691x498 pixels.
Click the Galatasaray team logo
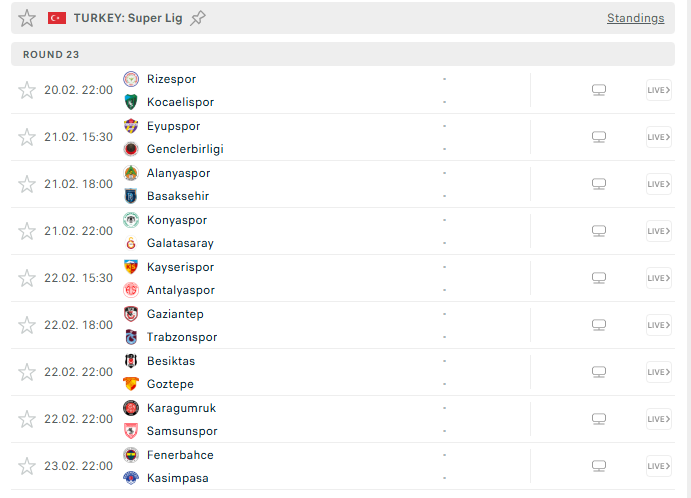coord(131,243)
